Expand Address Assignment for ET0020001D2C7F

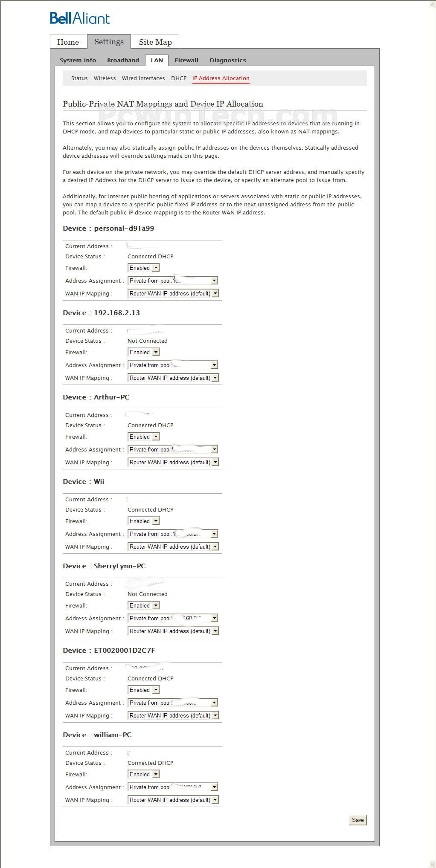tap(173, 703)
